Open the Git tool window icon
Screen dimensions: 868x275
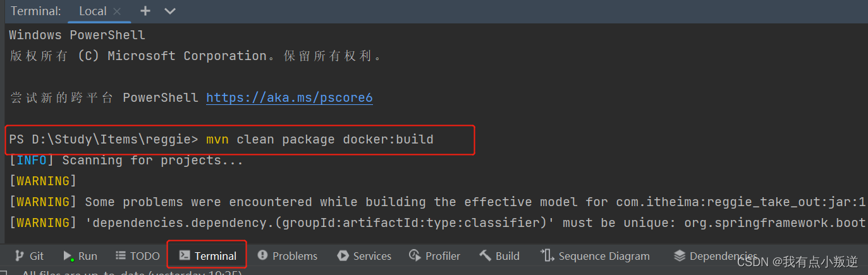tap(19, 256)
